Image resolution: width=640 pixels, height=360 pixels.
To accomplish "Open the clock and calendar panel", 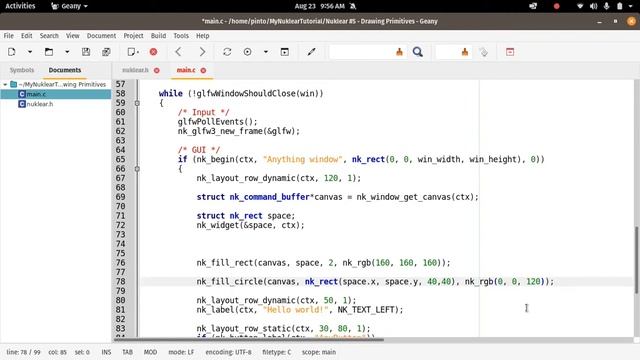I will point(320,6).
